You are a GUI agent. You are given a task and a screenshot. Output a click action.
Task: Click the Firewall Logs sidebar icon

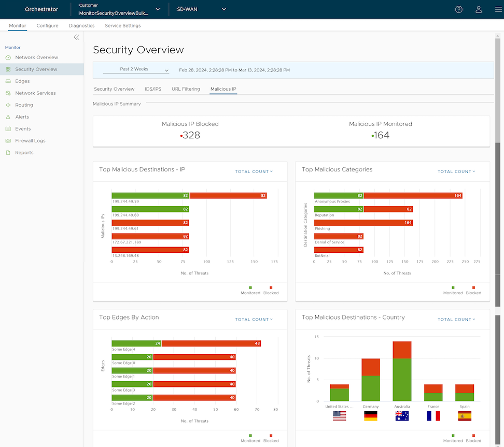click(x=8, y=141)
